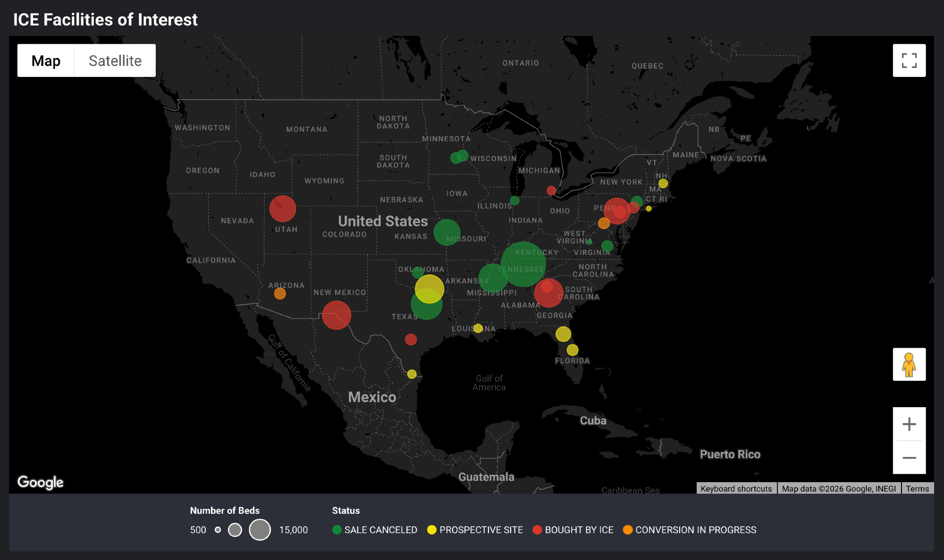944x560 pixels.
Task: Toggle fullscreen map view
Action: [909, 60]
